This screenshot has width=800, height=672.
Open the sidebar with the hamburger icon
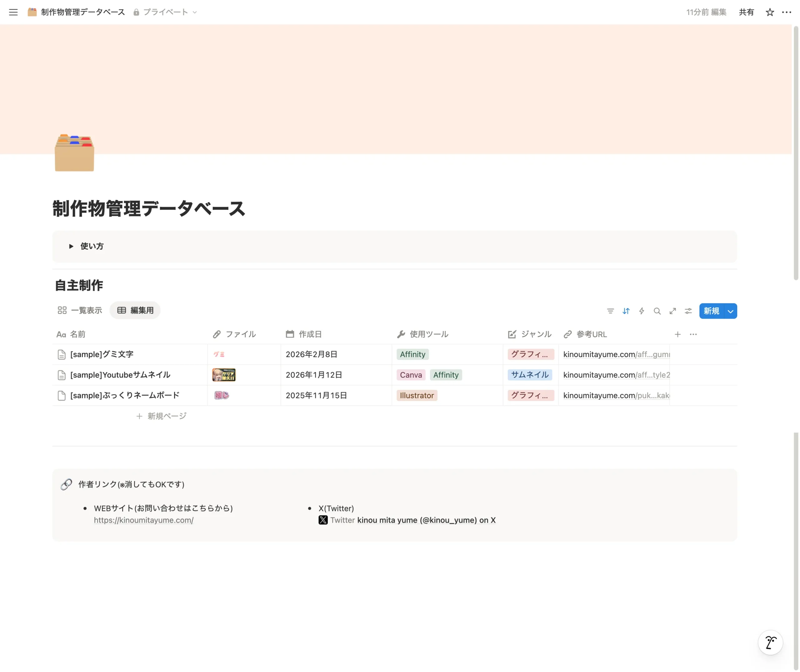pyautogui.click(x=13, y=12)
